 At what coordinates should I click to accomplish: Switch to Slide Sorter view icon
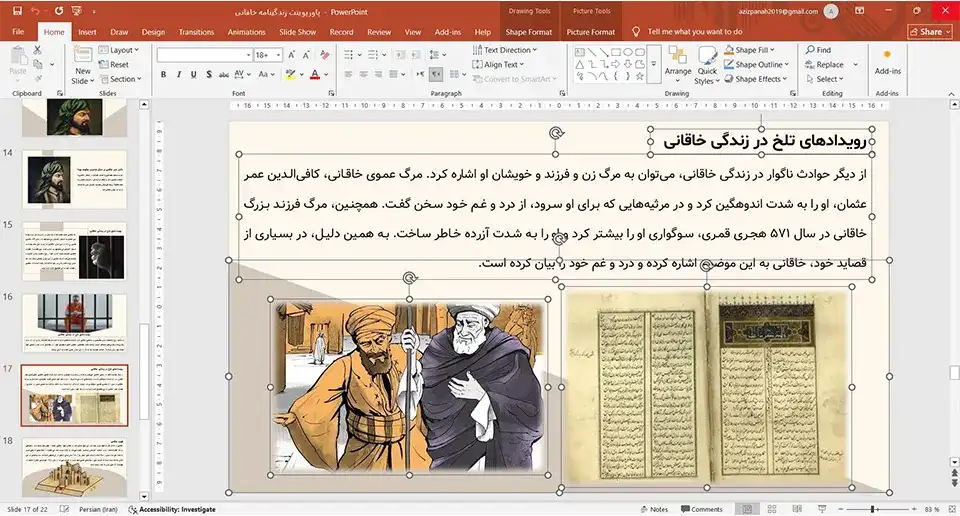pyautogui.click(x=772, y=509)
